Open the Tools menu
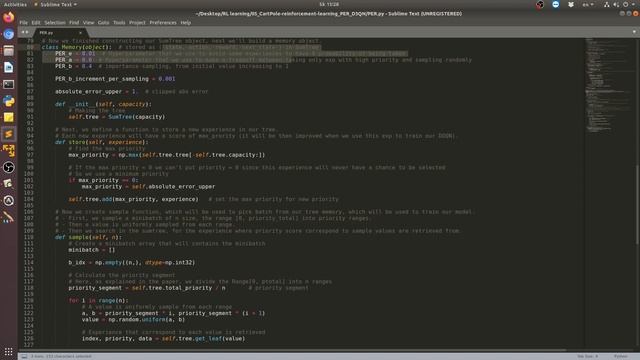This screenshot has height=360, width=640. pyautogui.click(x=119, y=22)
